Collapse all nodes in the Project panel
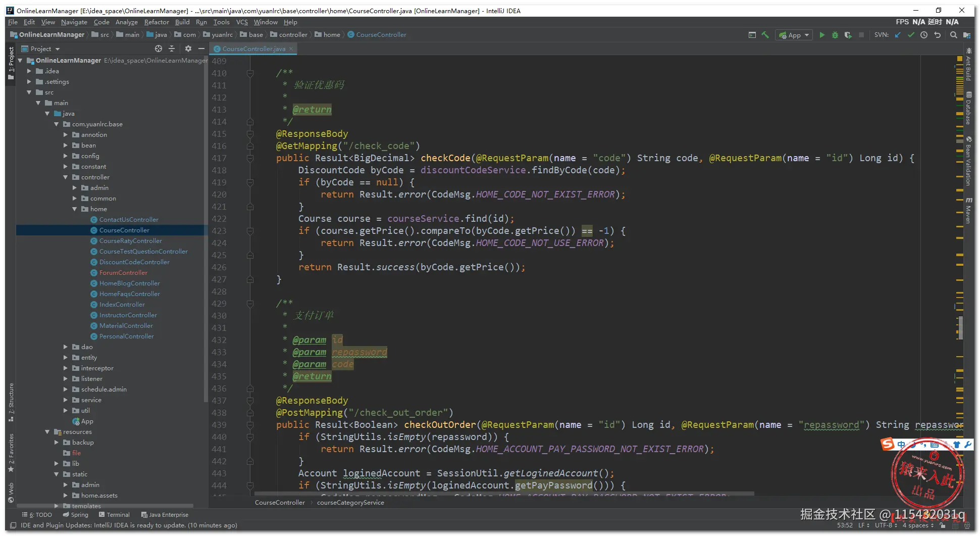Screen dimensions: 980x536 pos(172,48)
